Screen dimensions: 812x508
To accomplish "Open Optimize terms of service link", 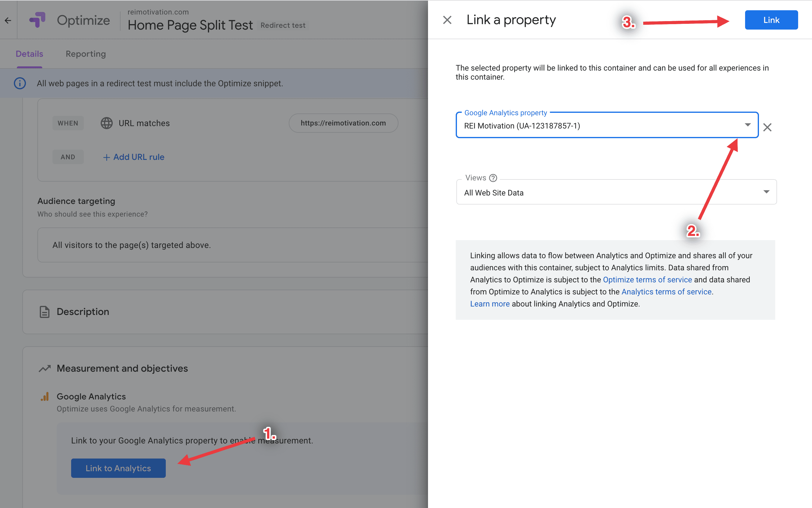I will tap(647, 280).
